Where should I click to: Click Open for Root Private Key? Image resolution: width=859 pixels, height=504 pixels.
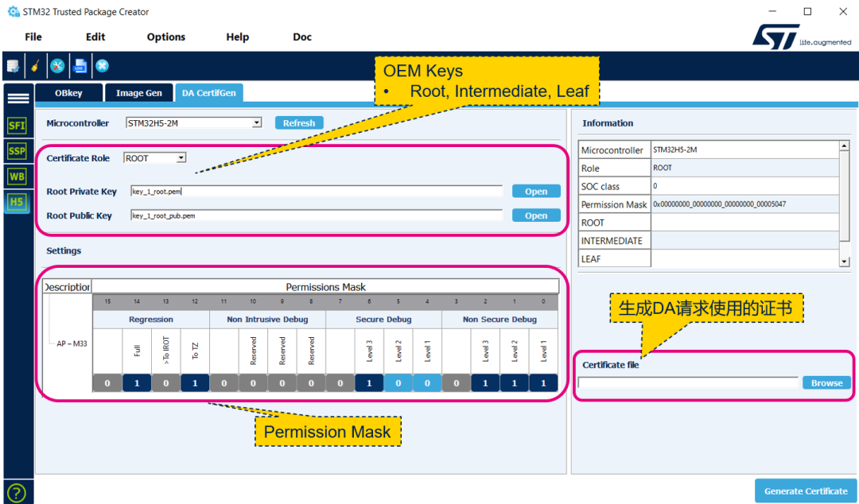[536, 192]
